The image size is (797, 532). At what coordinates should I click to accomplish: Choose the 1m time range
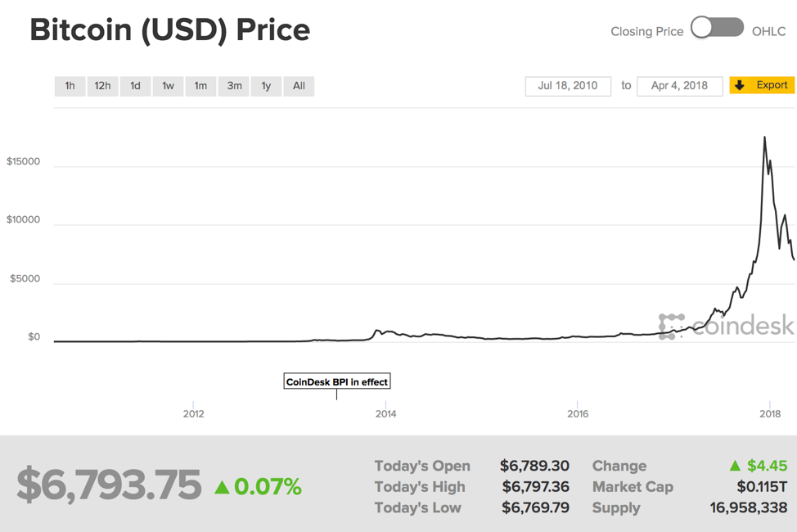tap(200, 86)
